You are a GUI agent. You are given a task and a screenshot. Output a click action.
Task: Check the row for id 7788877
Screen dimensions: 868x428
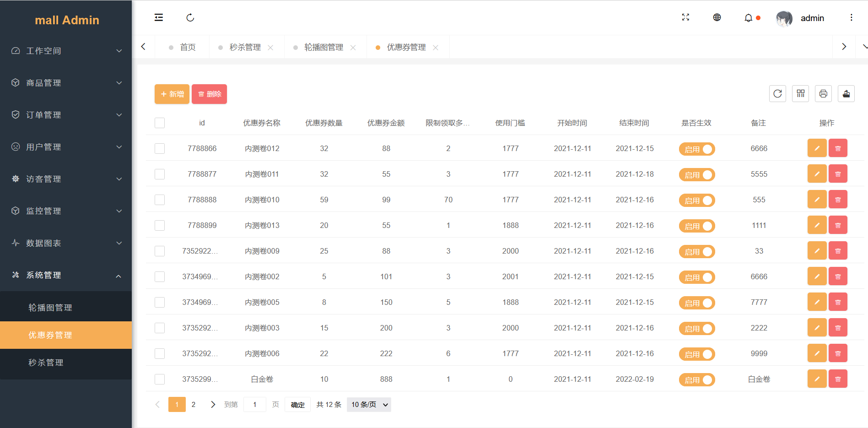tap(160, 174)
